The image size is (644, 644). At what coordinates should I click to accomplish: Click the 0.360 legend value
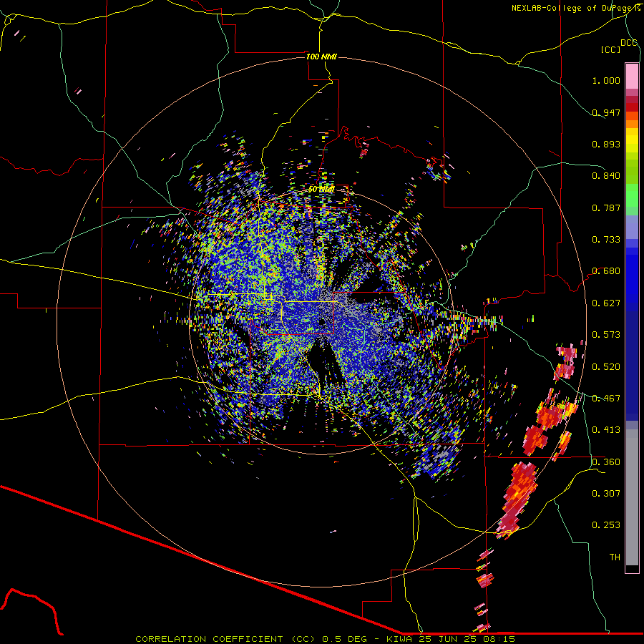(x=606, y=462)
